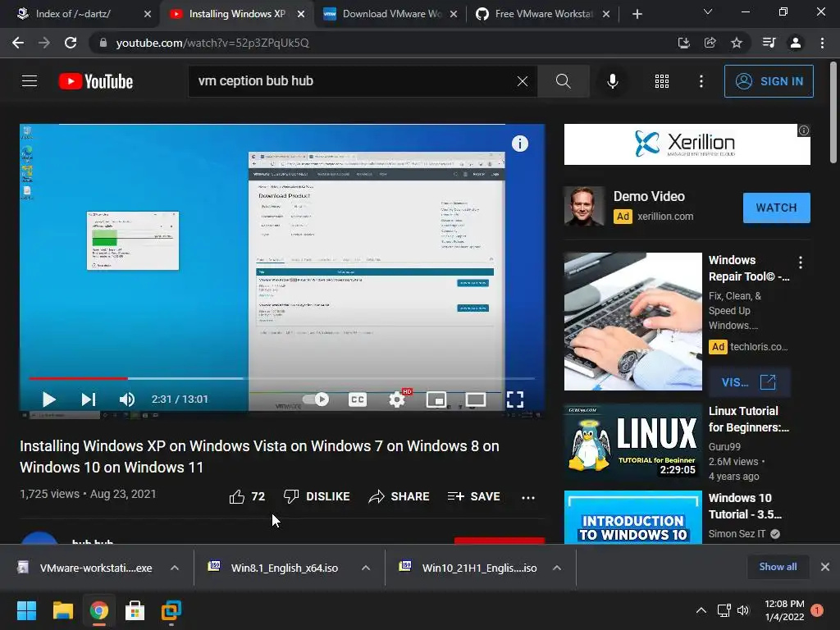Open options menu for Windows Repair Tool ad

(x=801, y=262)
